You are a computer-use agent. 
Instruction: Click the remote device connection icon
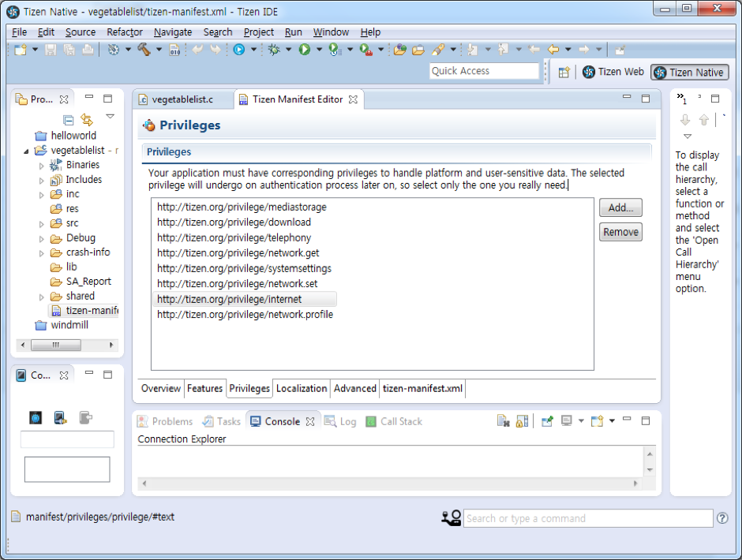coord(60,418)
